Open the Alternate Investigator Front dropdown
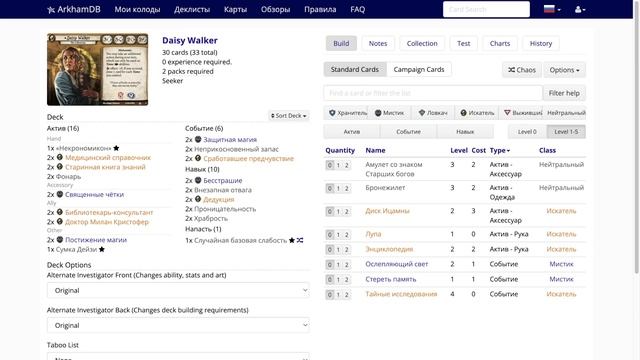The height and width of the screenshot is (360, 640). tap(178, 290)
